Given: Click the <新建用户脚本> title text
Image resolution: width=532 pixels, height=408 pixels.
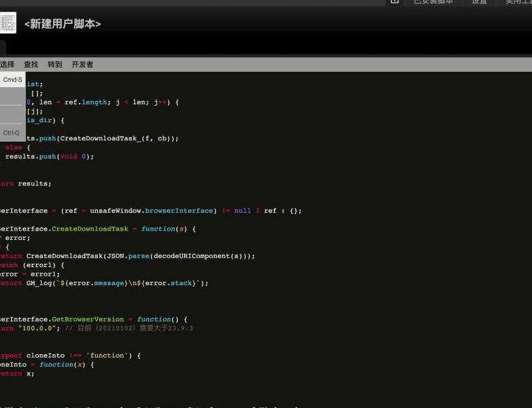Looking at the screenshot, I should 63,24.
